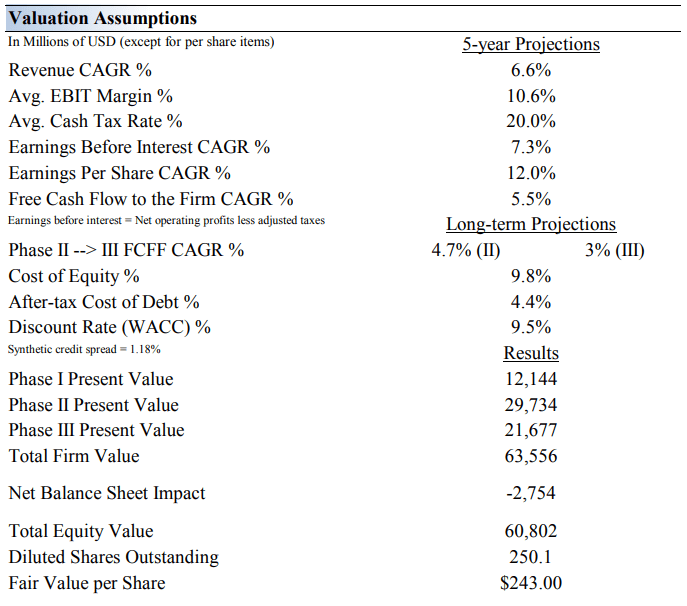Select the 4.7% (II) growth value
Image resolution: width=687 pixels, height=606 pixels.
pyautogui.click(x=466, y=250)
